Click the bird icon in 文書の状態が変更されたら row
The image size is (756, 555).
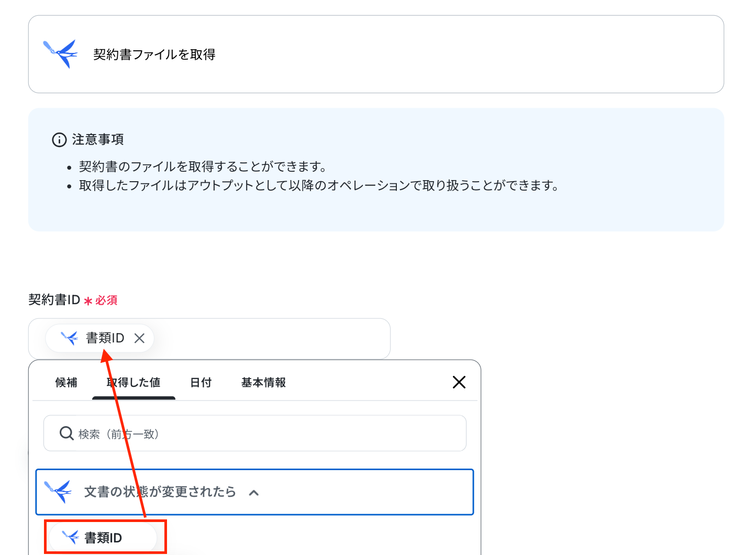[x=58, y=492]
